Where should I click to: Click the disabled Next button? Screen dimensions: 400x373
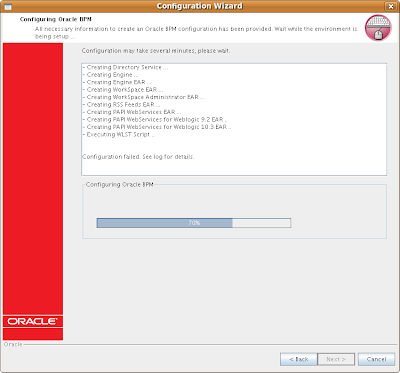coord(336,359)
